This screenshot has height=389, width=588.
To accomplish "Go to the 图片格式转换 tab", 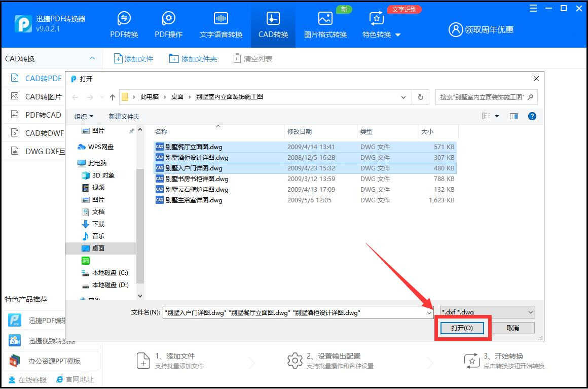I will coord(325,25).
